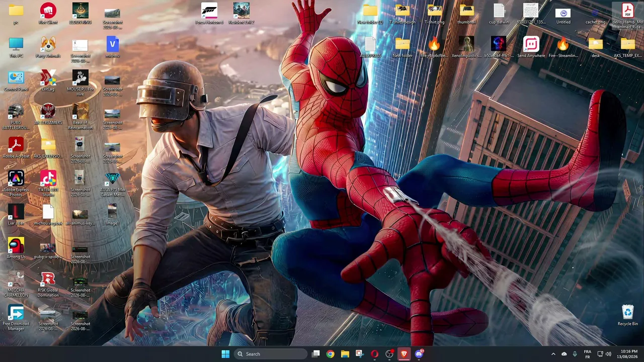Select the b50a80bf-ffb1 image file
Viewport: 644px width, 362px height.
point(499,47)
